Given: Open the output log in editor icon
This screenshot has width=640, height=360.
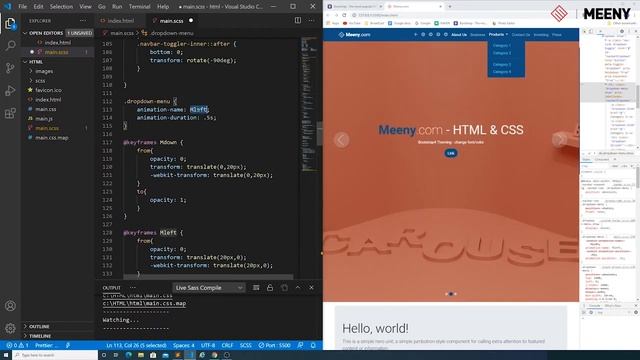Looking at the screenshot, I should (x=284, y=288).
